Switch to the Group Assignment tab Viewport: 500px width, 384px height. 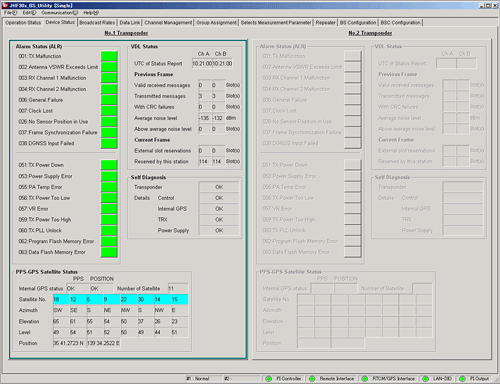(x=216, y=23)
